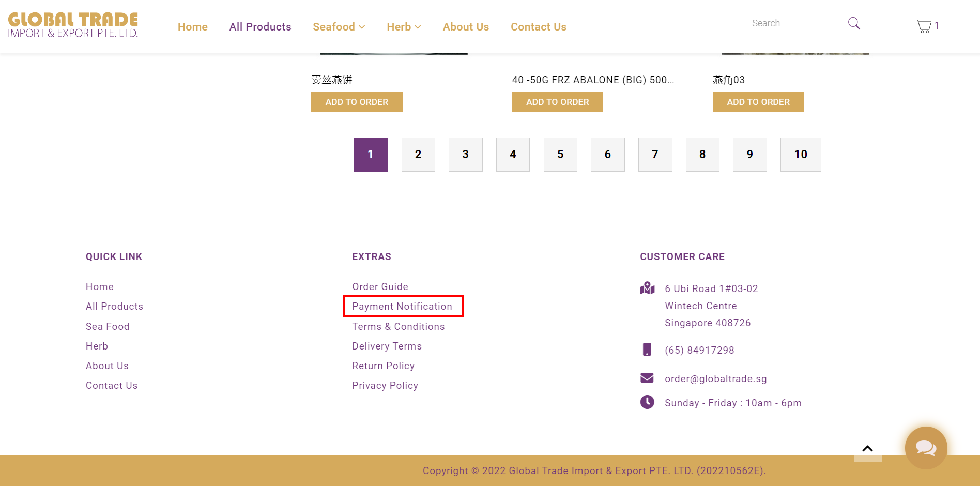The width and height of the screenshot is (980, 486).
Task: Open the Payment Notification link
Action: [x=402, y=307]
